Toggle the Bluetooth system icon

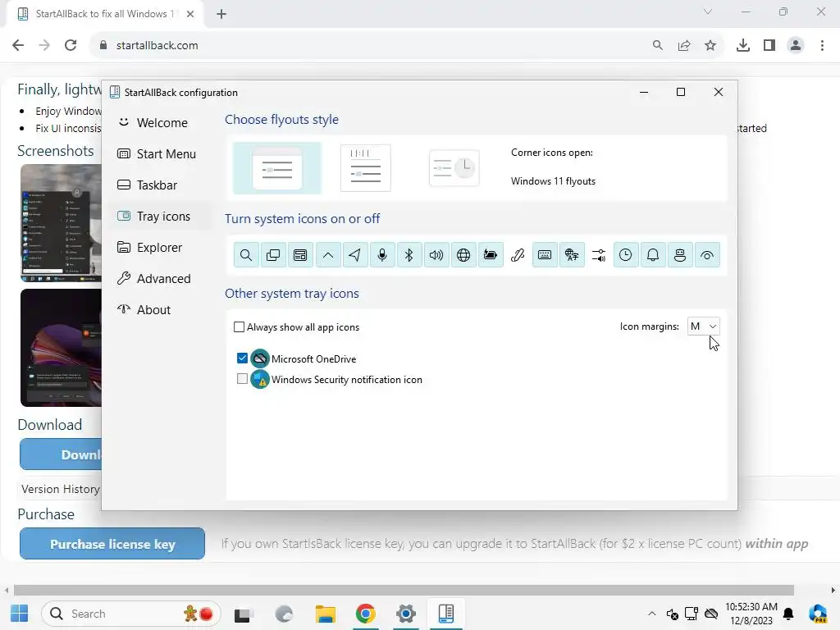[x=409, y=255]
